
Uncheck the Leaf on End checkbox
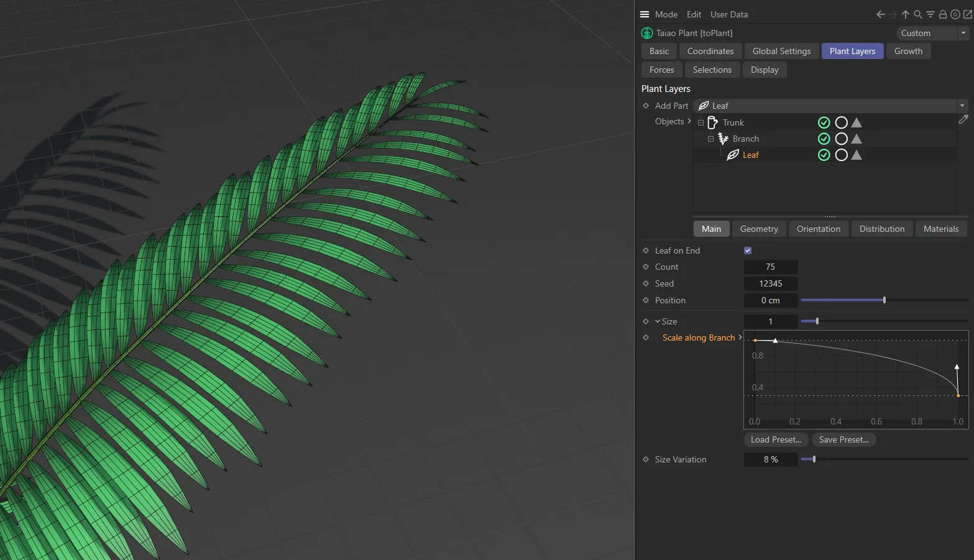[x=747, y=250]
